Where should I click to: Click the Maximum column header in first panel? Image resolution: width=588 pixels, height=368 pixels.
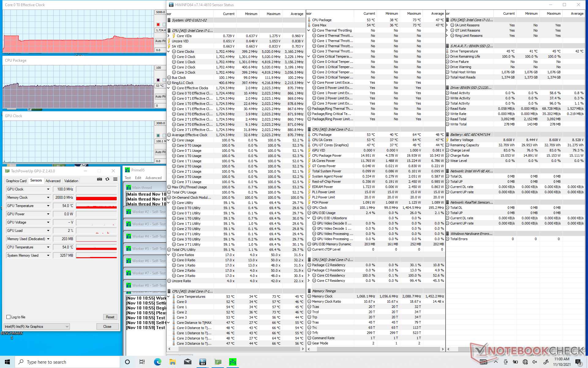tap(273, 14)
